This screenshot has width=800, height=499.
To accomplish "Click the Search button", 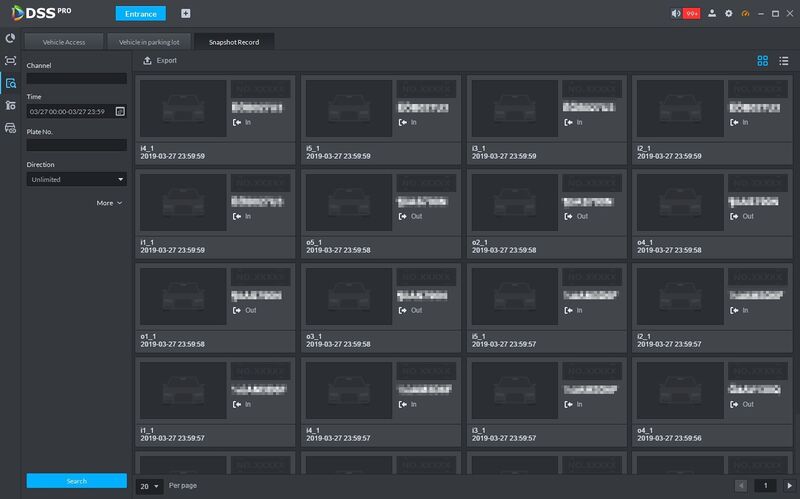I will tap(77, 481).
